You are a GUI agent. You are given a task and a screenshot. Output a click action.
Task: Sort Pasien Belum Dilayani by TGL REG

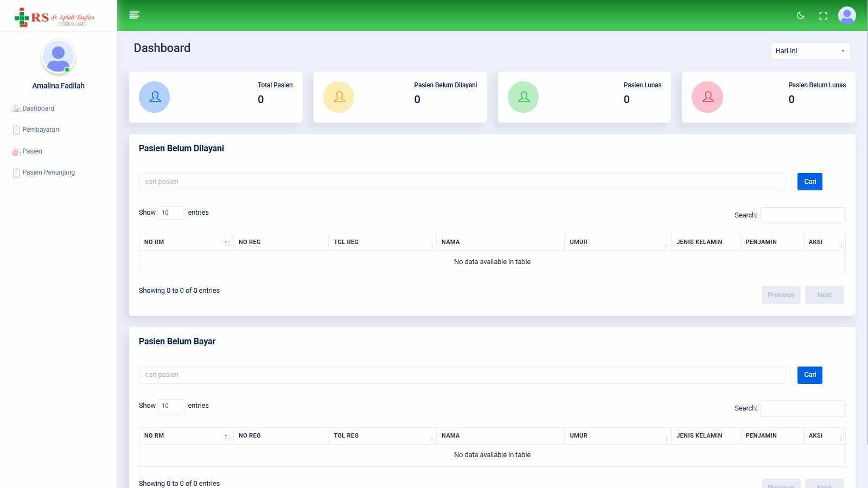(x=382, y=242)
